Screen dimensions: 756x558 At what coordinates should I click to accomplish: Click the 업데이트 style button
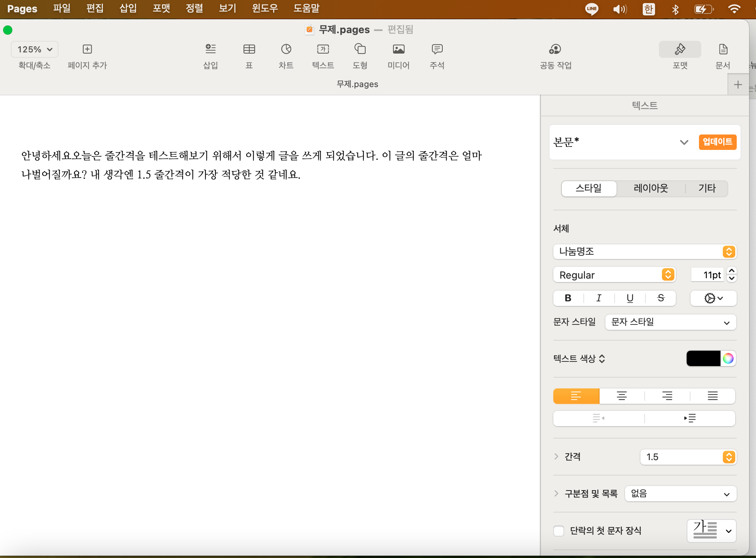717,142
